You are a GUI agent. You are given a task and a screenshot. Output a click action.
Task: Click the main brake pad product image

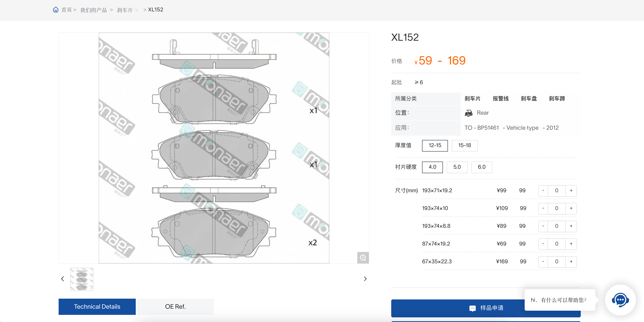(214, 148)
